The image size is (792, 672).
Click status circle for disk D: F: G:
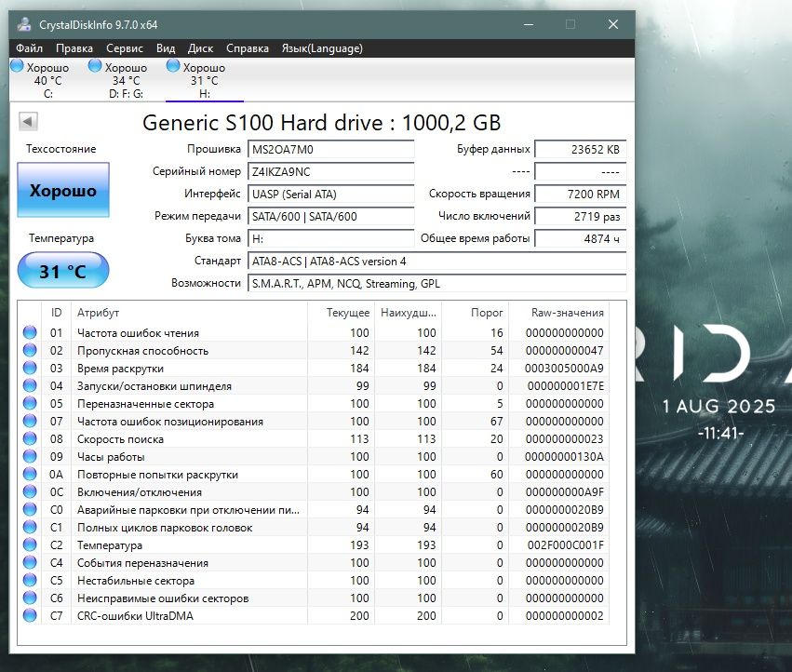tap(95, 66)
